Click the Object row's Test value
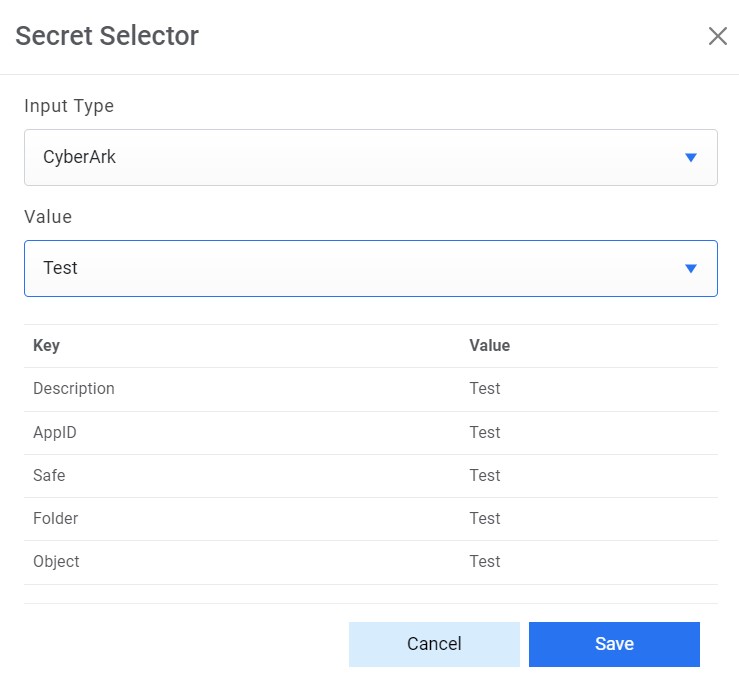 click(485, 562)
